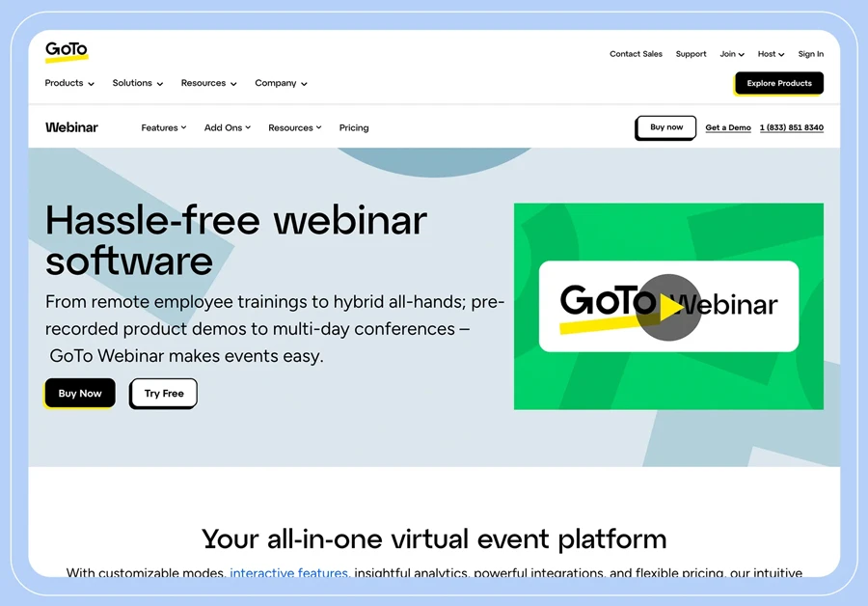Click the GoTo logo in header
The height and width of the screenshot is (606, 868).
[66, 51]
